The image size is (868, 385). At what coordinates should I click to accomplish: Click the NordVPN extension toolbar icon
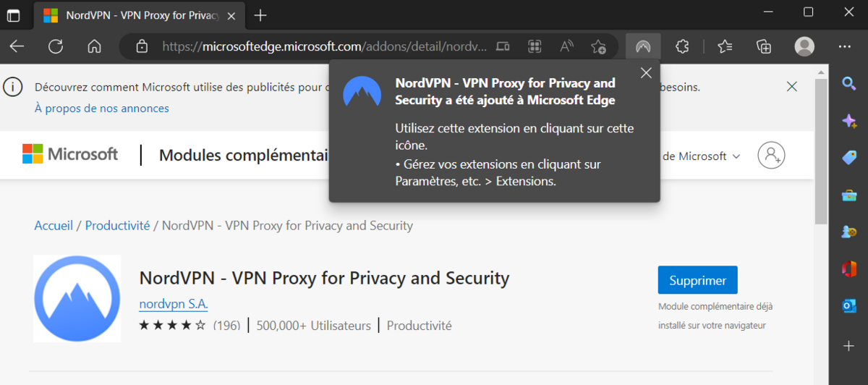click(x=643, y=46)
